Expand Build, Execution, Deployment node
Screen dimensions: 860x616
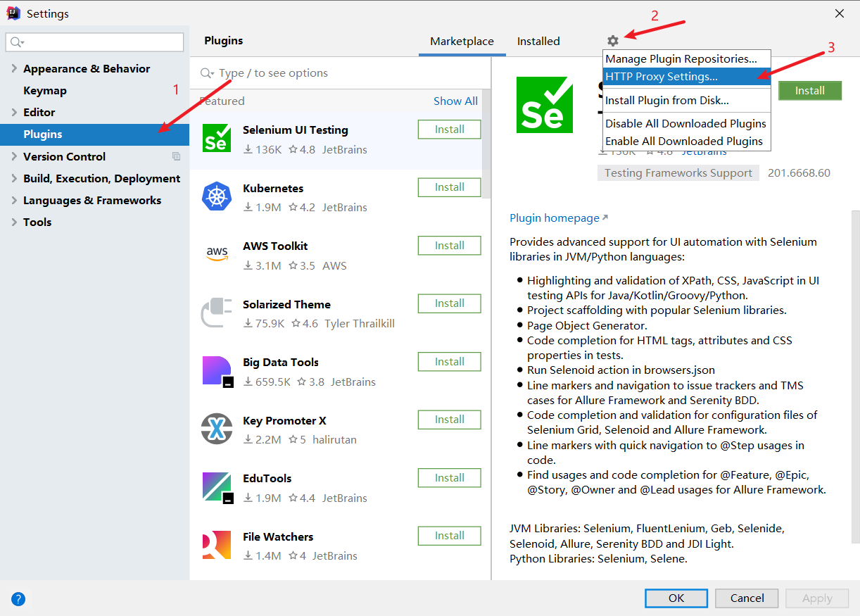[x=14, y=178]
